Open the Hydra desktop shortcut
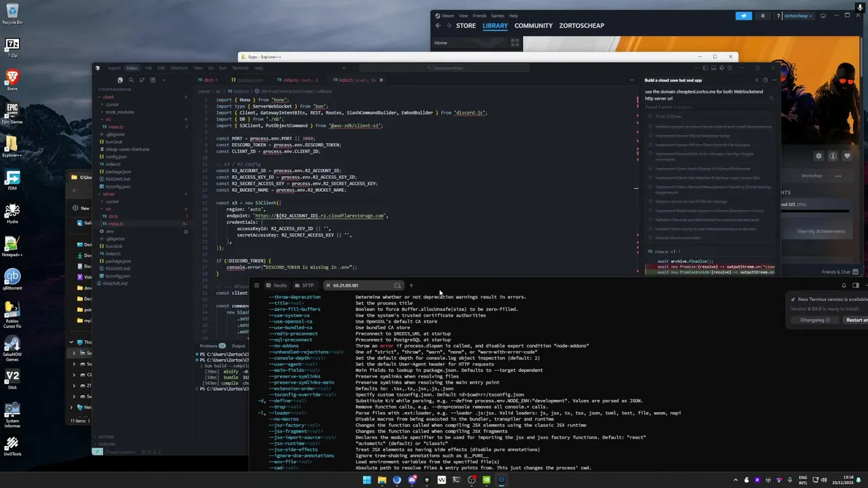 point(12,213)
